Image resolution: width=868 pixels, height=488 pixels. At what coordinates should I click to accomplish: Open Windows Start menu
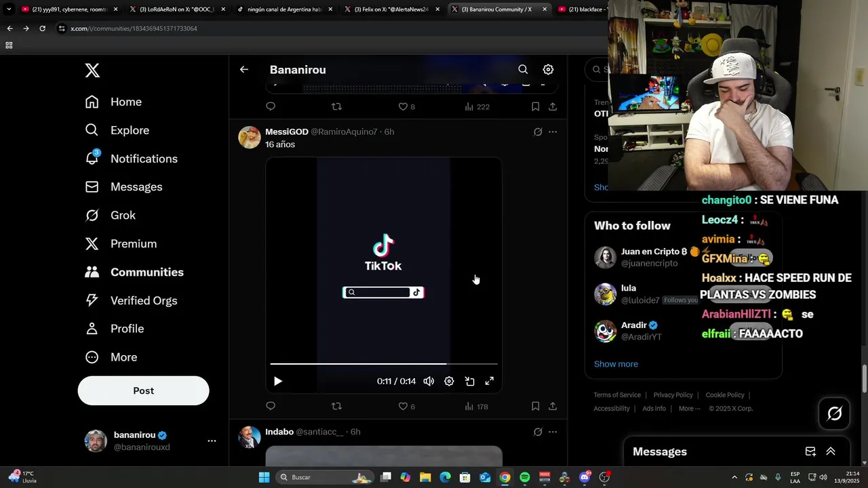coord(264,477)
